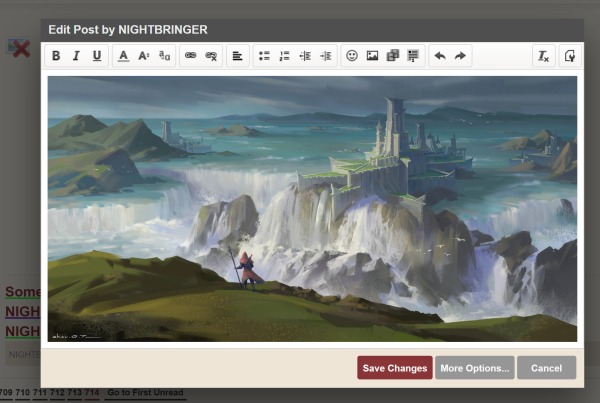Click the indent icon
This screenshot has width=600, height=403.
(325, 56)
